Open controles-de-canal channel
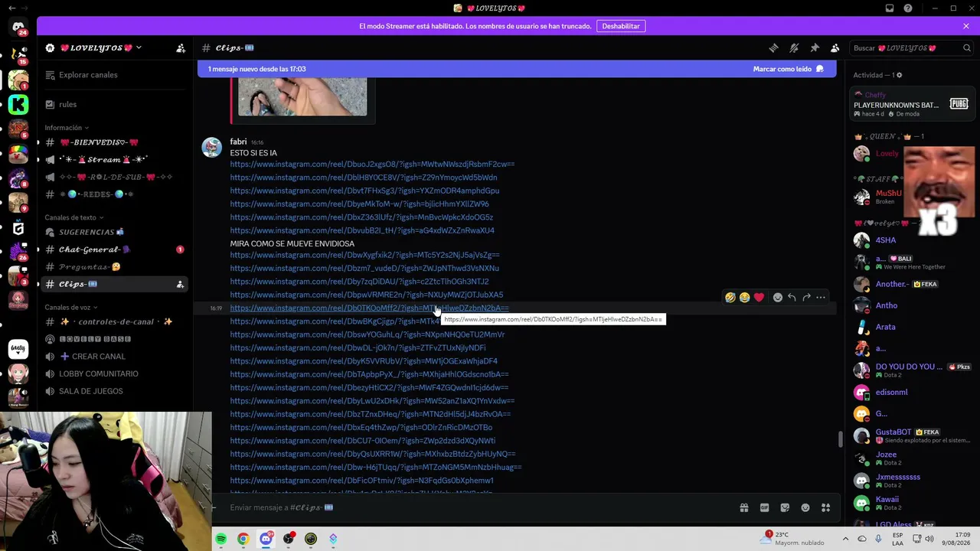 click(x=115, y=321)
